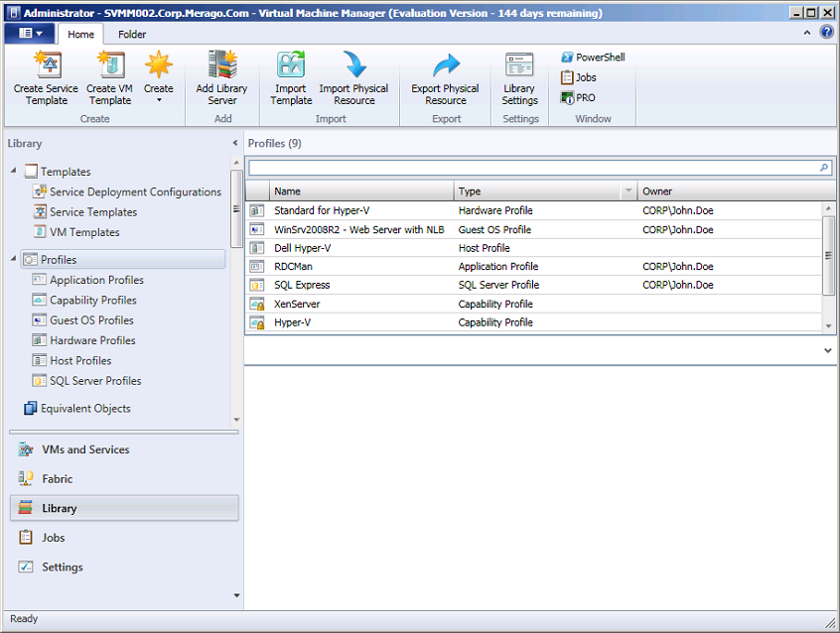Click the search magnifier icon in Profiles
Viewport: 840px width, 633px height.
pyautogui.click(x=824, y=168)
